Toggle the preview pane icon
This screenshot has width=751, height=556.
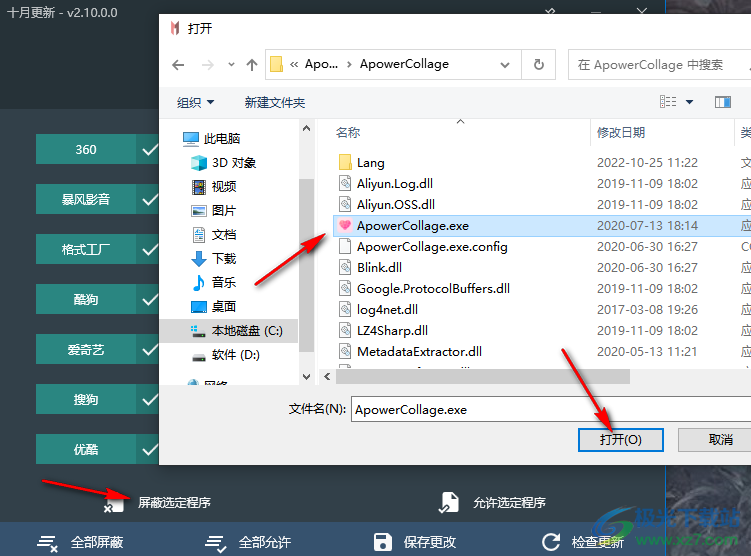click(723, 102)
